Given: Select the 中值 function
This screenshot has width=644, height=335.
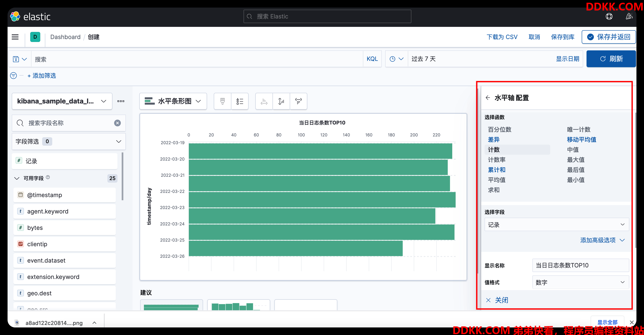Looking at the screenshot, I should pyautogui.click(x=573, y=150).
